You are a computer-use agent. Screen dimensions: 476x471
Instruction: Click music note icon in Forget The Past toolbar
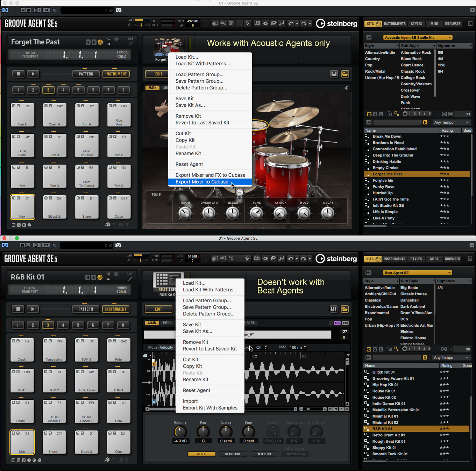[x=282, y=23]
